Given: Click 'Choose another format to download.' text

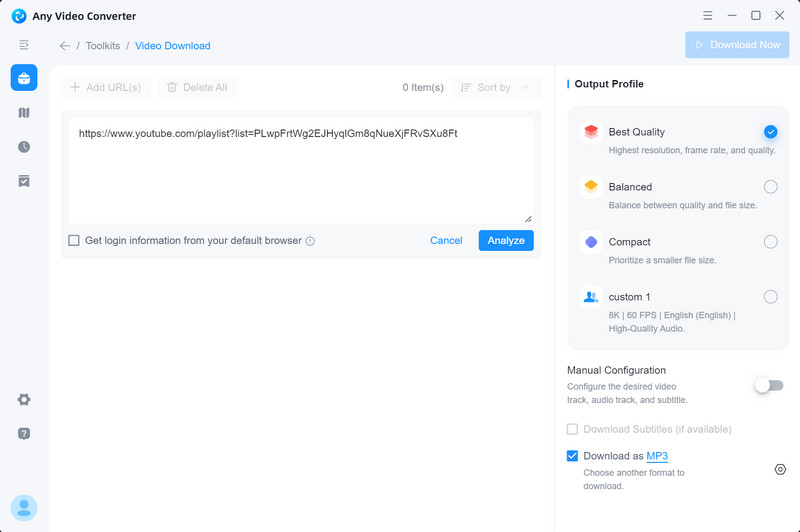Looking at the screenshot, I should click(634, 479).
